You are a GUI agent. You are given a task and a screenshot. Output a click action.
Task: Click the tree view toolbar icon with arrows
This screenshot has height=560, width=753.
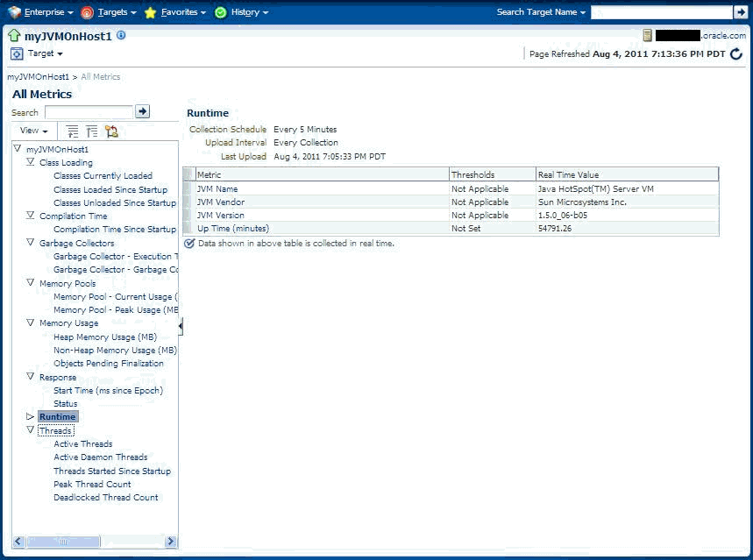click(x=111, y=131)
